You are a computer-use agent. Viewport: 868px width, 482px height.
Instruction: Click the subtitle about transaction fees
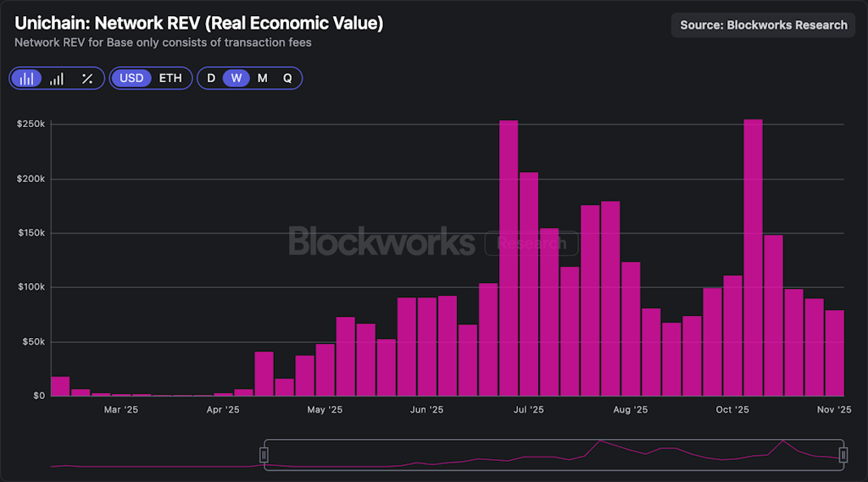click(x=163, y=42)
